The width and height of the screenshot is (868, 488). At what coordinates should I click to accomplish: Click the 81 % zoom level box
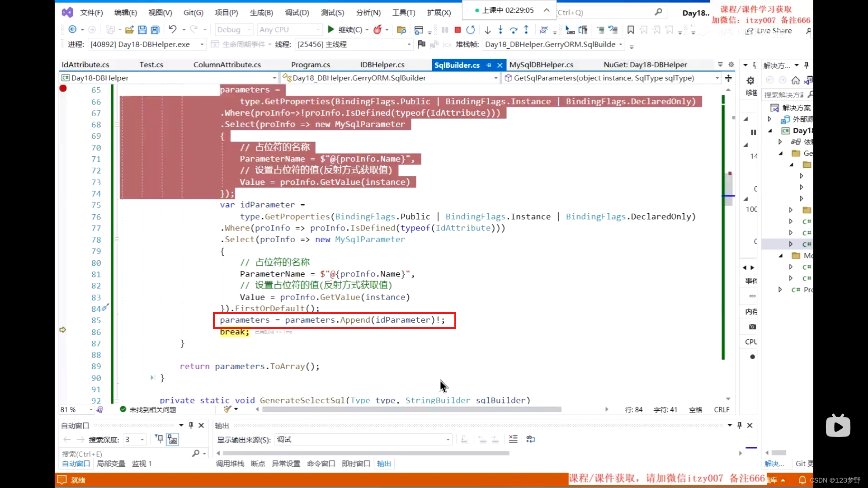tap(76, 410)
